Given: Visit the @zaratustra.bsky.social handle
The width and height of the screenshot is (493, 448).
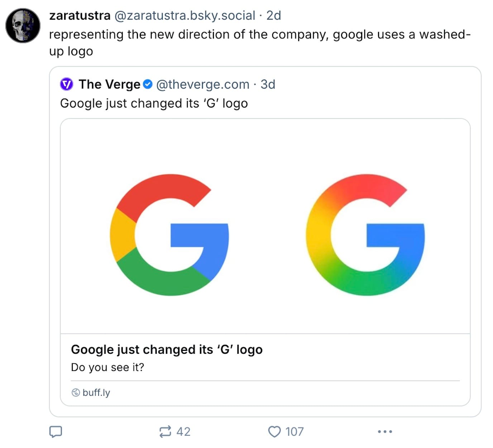Looking at the screenshot, I should point(185,15).
